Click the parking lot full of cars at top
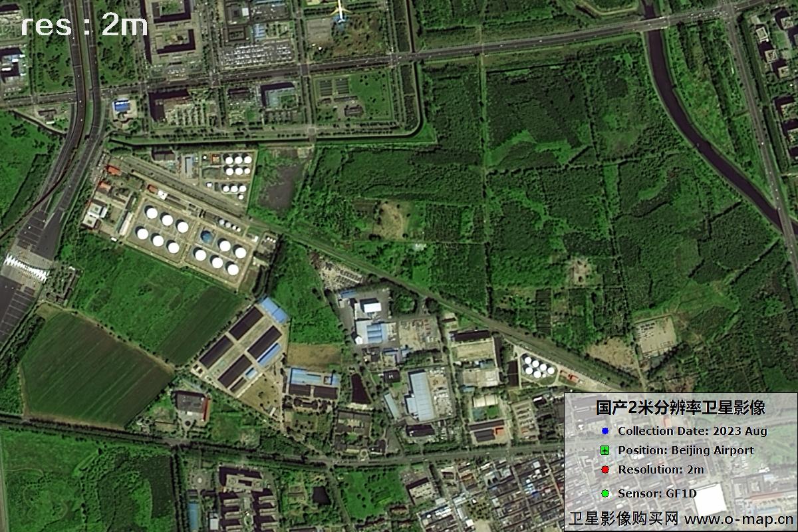 (x=256, y=55)
